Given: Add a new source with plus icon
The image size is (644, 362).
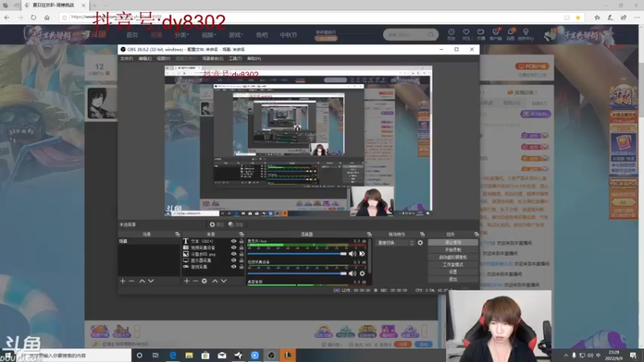Looking at the screenshot, I should click(x=187, y=281).
